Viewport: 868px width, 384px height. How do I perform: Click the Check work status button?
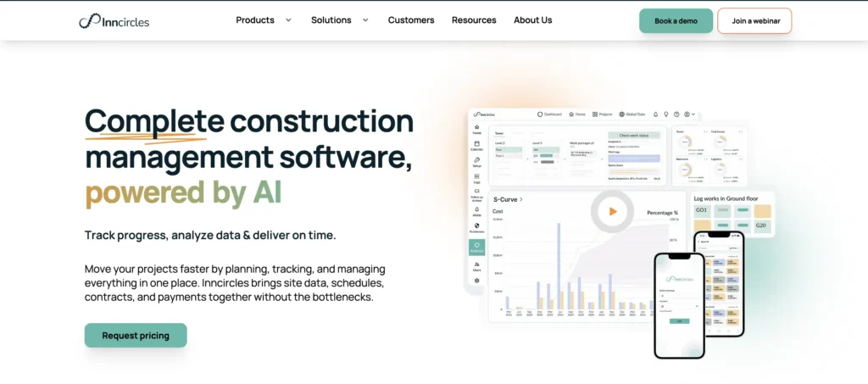coord(634,135)
